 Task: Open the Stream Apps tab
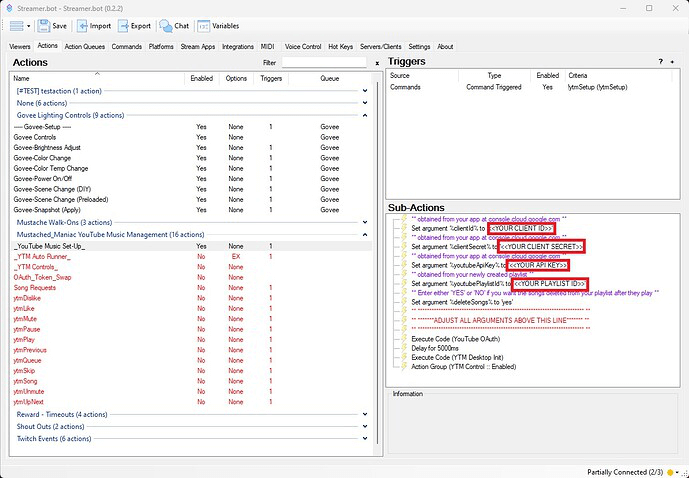pos(200,46)
